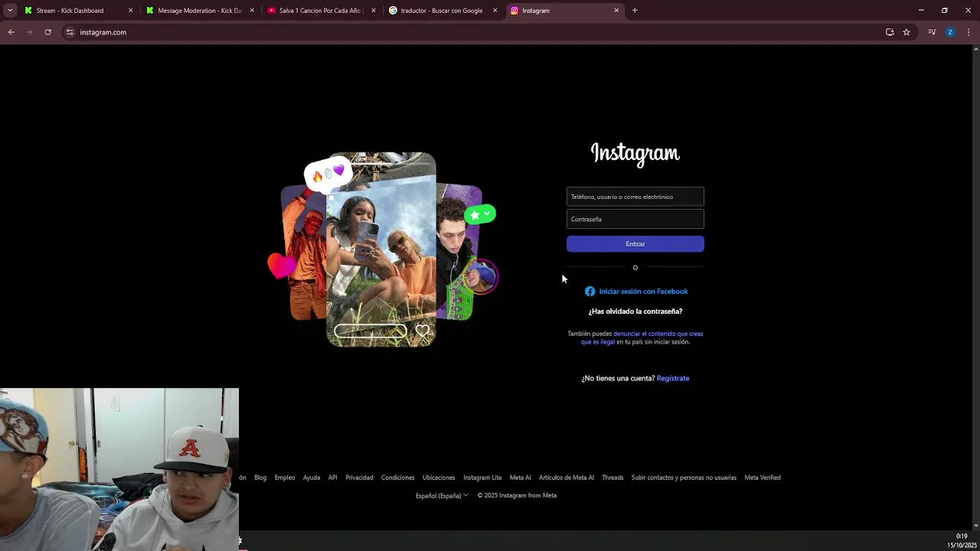Image resolution: width=980 pixels, height=551 pixels.
Task: Click the vertical page scrollbar
Action: point(975,287)
